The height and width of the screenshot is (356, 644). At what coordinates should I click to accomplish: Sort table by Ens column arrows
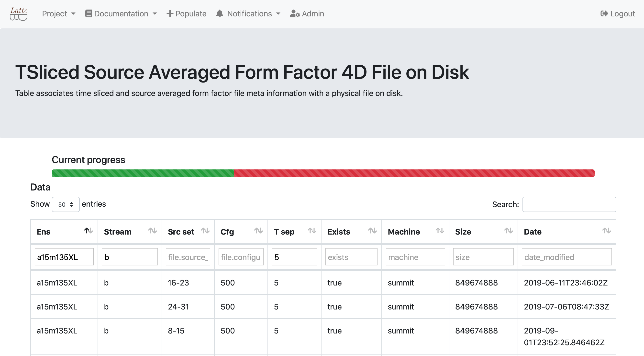pos(89,231)
